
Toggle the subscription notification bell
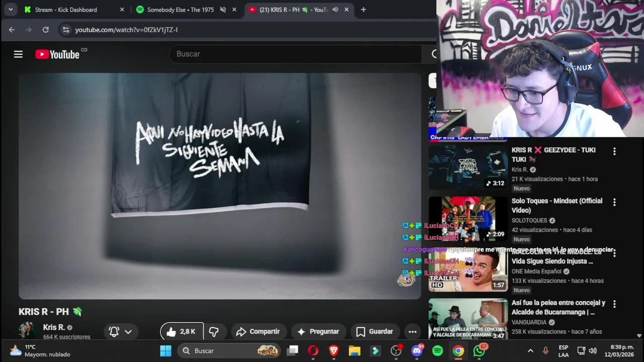114,331
